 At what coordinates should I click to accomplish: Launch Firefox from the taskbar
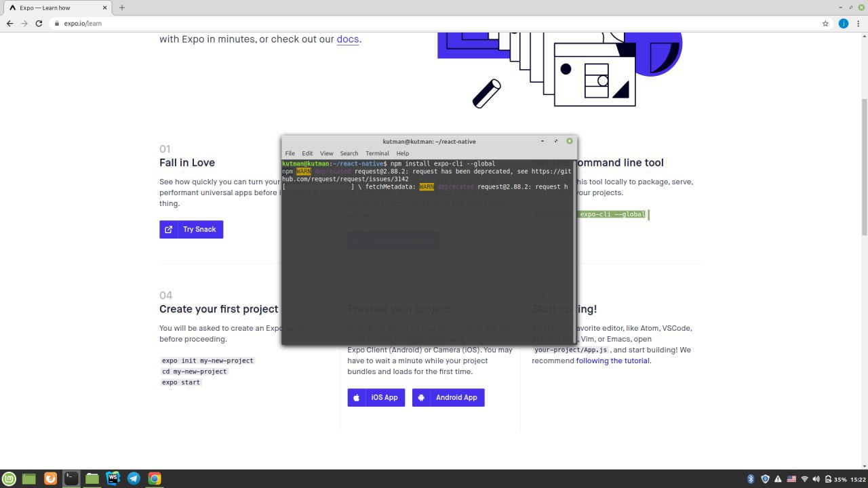click(50, 479)
